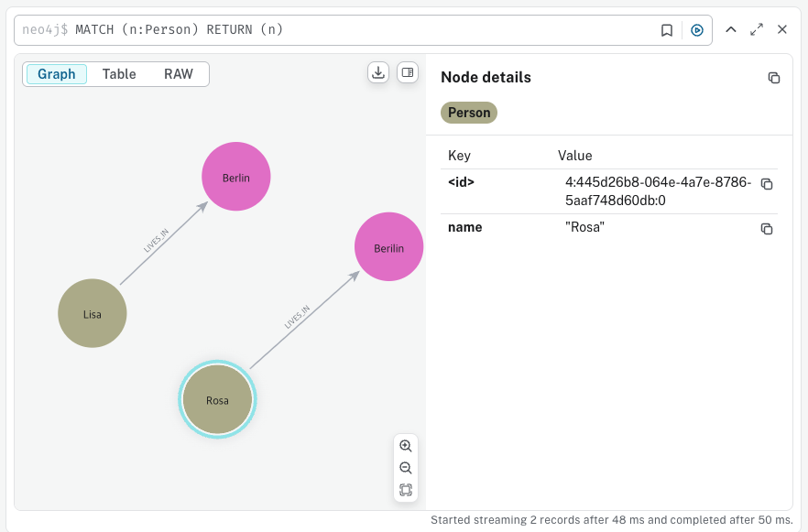The height and width of the screenshot is (532, 808).
Task: Fit graph to screen
Action: 406,490
